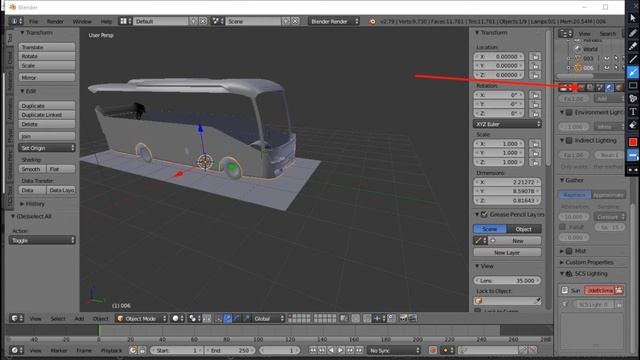Screen dimensions: 640x360
Task: Click the Mirror button
Action: tap(47, 77)
